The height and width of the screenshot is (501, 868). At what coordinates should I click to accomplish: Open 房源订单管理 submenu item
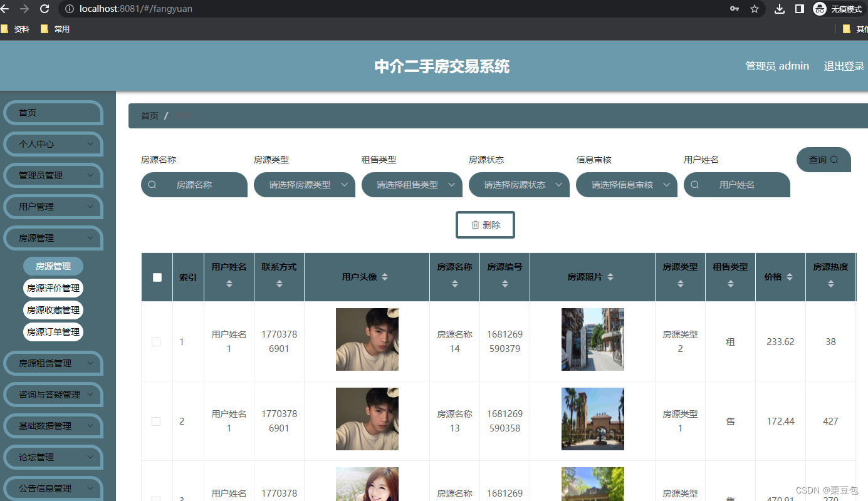click(x=53, y=332)
